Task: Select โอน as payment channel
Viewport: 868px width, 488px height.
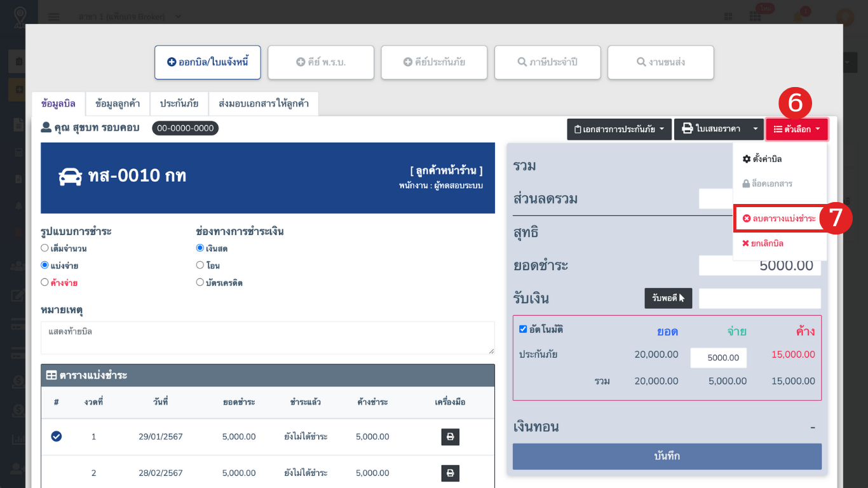Action: pos(200,265)
